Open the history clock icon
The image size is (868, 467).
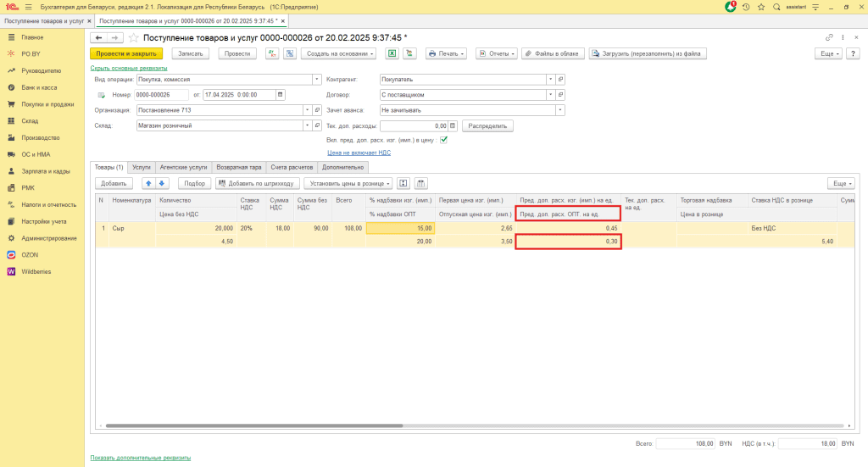746,7
